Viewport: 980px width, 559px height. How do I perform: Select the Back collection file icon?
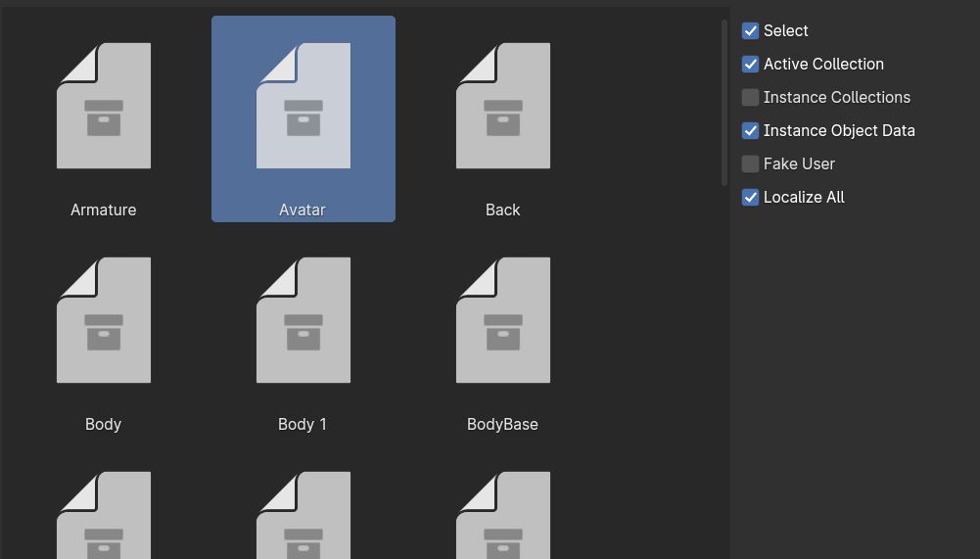(x=503, y=106)
